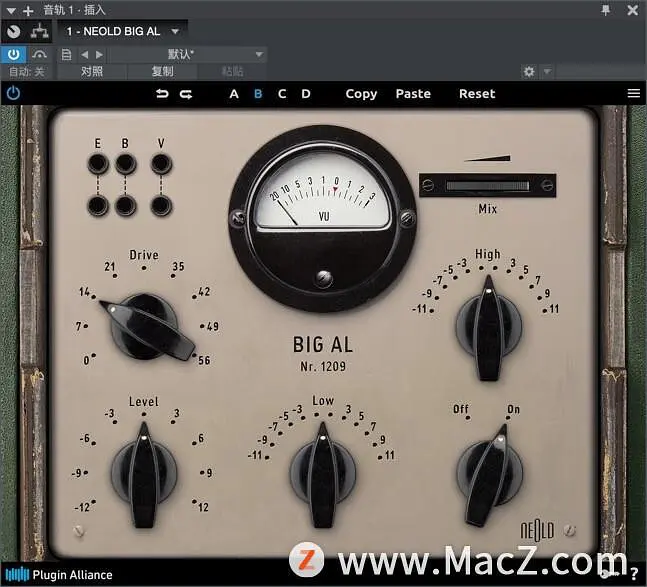This screenshot has width=647, height=587.
Task: Click the Low EQ knob
Action: click(323, 474)
